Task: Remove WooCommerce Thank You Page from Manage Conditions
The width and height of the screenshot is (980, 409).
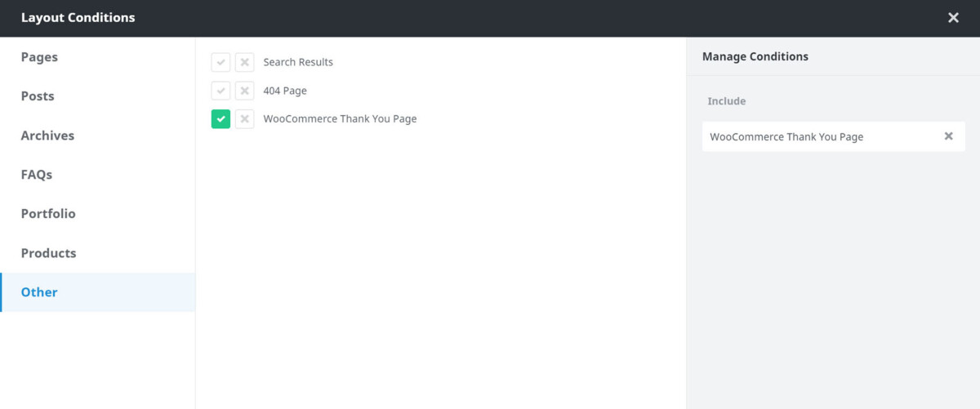Action: pos(948,136)
